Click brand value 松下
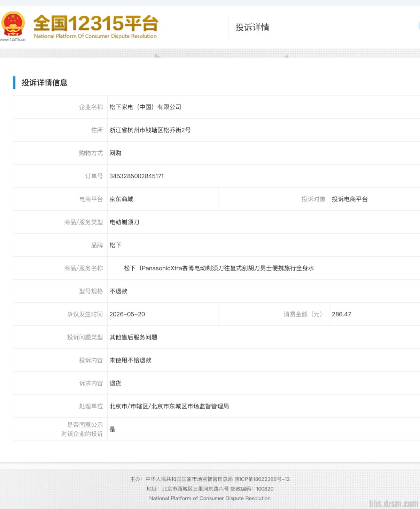 (115, 245)
